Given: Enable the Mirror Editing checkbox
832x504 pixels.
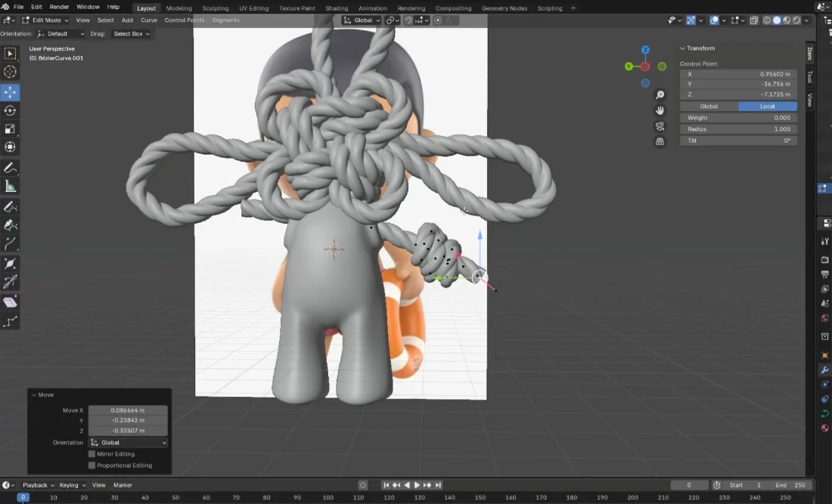Looking at the screenshot, I should (x=92, y=454).
